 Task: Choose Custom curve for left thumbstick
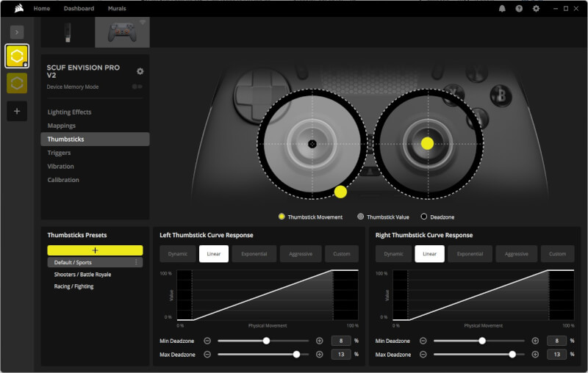tap(342, 254)
